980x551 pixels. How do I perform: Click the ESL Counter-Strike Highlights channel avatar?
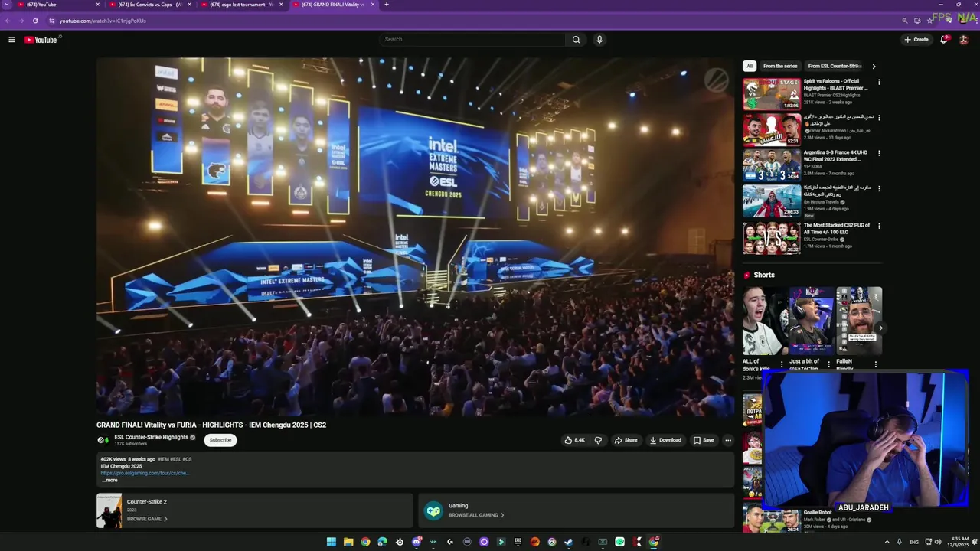tap(103, 440)
